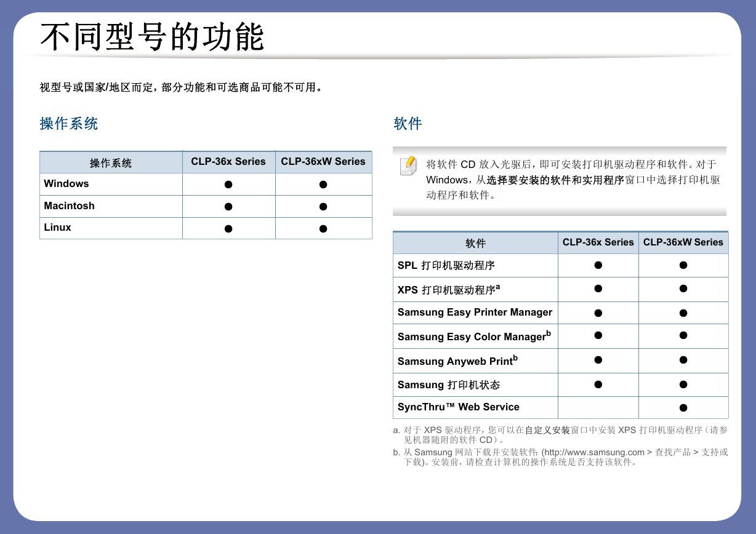Click the Linux dot under CLP-36xW Series

pyautogui.click(x=323, y=229)
